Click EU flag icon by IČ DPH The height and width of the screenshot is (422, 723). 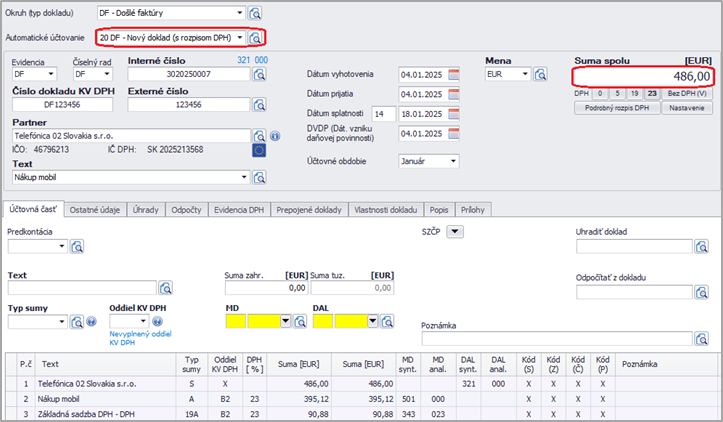[259, 150]
